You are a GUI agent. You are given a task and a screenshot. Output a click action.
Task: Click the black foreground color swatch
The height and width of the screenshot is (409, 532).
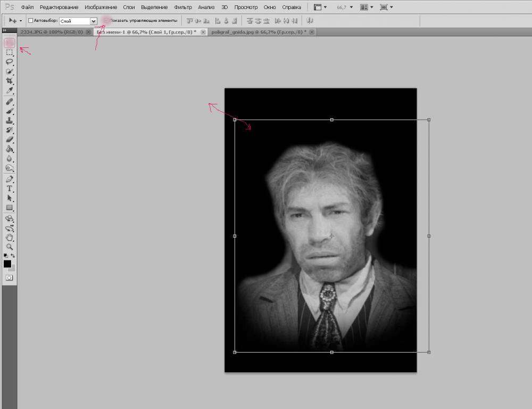pos(7,264)
